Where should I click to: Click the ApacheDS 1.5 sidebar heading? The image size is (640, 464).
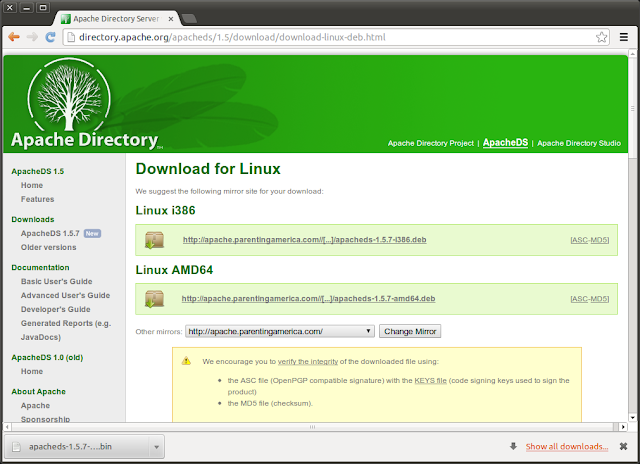tap(38, 171)
